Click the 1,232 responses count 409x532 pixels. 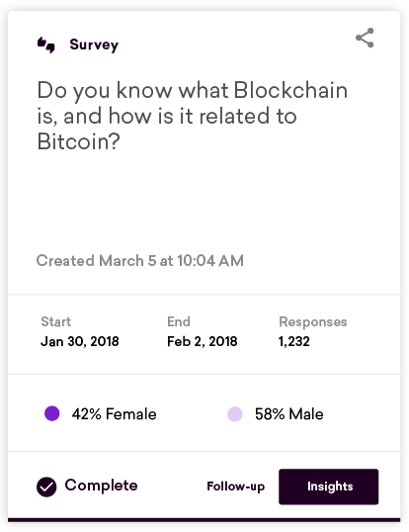point(293,341)
